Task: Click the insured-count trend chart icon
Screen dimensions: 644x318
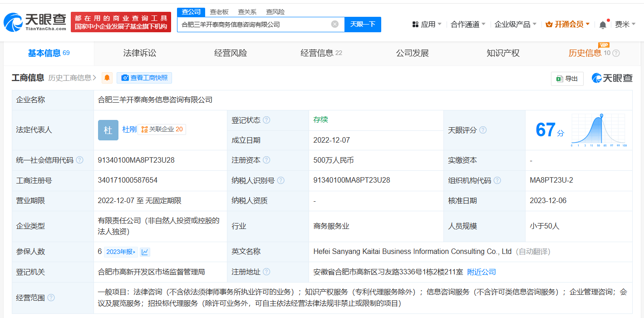Action: tap(145, 252)
